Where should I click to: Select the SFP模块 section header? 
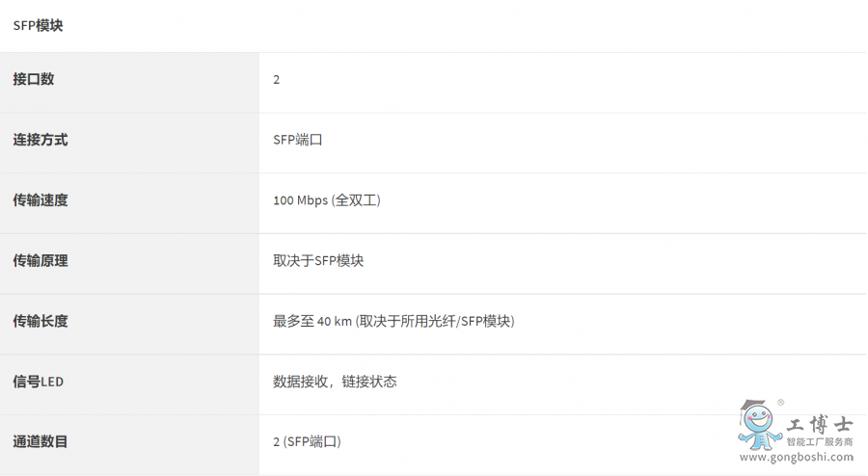38,26
